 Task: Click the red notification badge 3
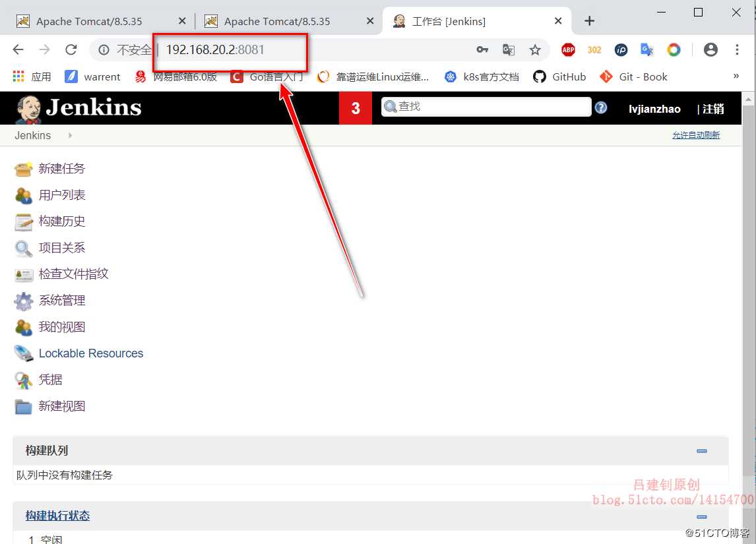[x=356, y=108]
